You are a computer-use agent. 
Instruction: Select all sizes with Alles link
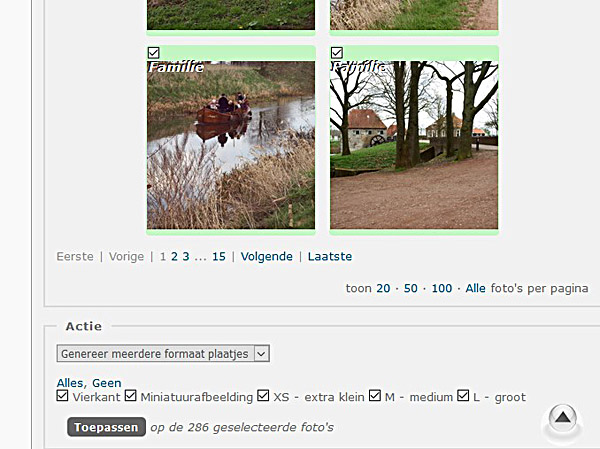click(70, 383)
